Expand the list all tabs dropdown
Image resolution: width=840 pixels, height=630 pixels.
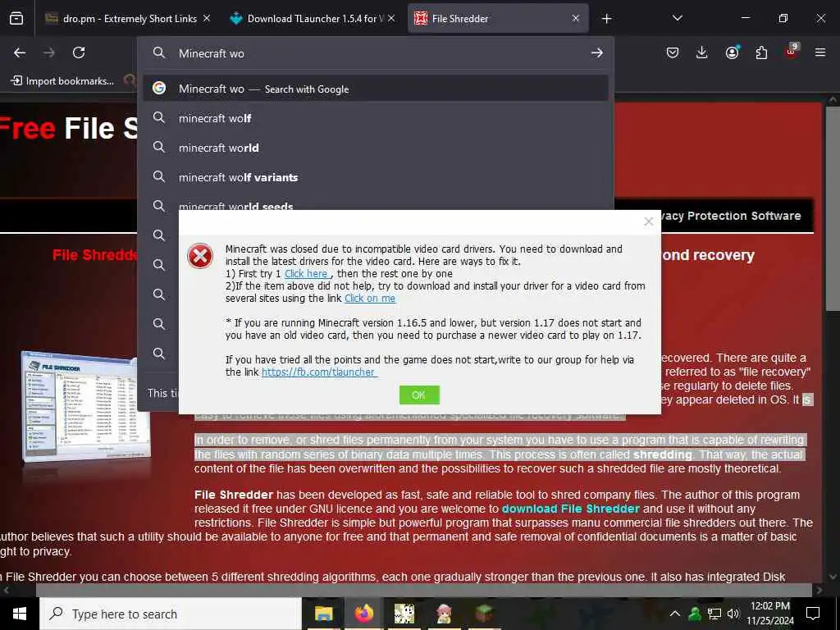(x=677, y=18)
